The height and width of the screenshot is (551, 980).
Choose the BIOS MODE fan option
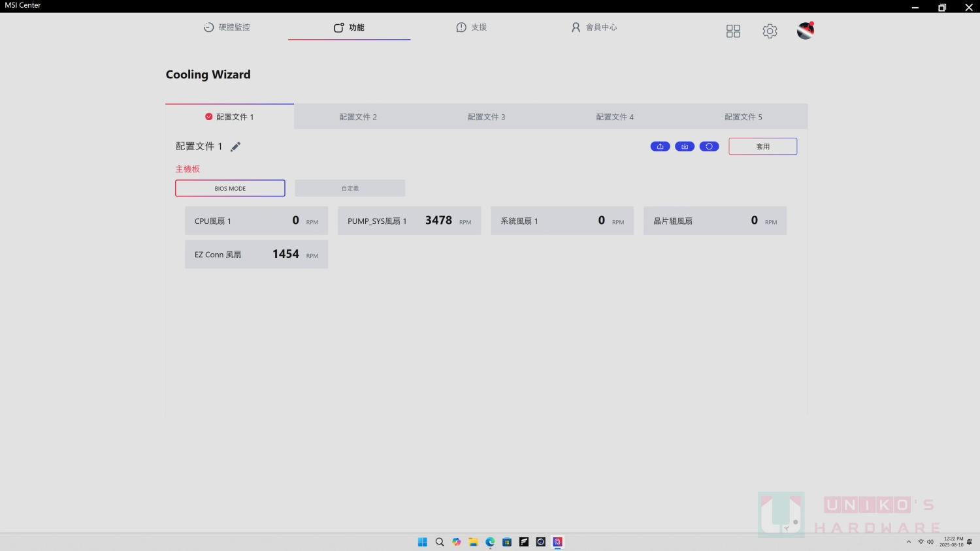(x=230, y=188)
